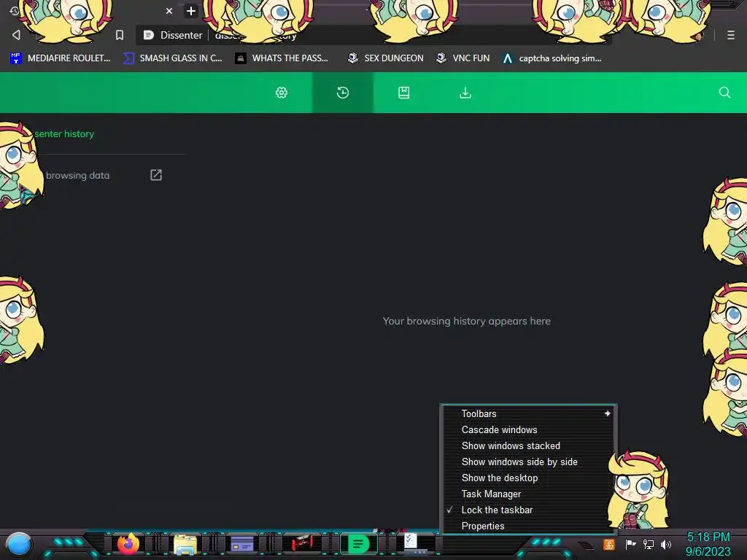
Task: Click the Dissenter address bar
Action: click(373, 35)
